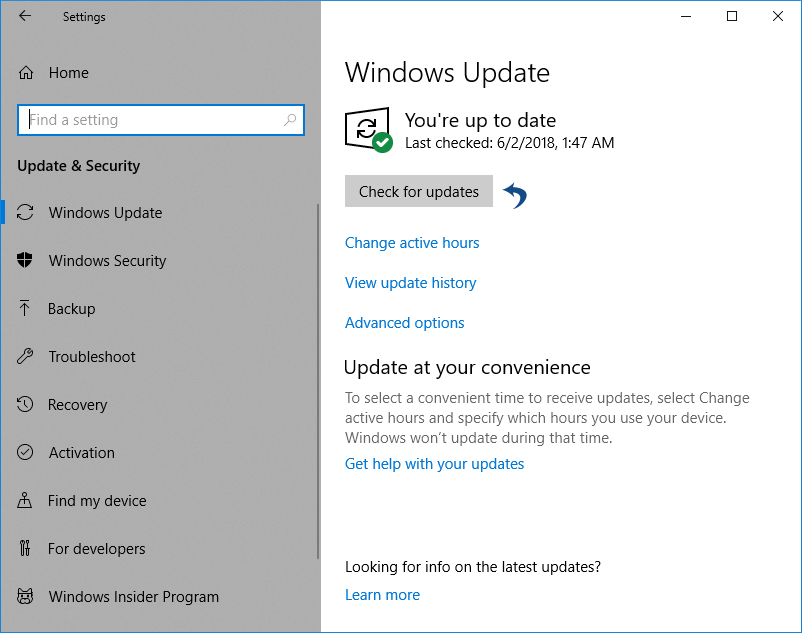Select Find my device
The width and height of the screenshot is (802, 633).
click(x=97, y=501)
